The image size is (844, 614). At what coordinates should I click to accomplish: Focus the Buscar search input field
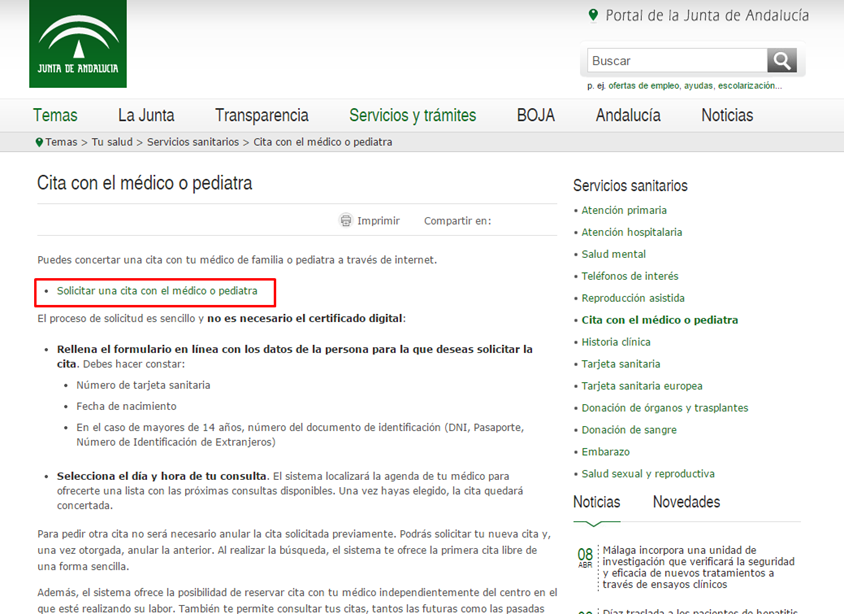[x=676, y=60]
